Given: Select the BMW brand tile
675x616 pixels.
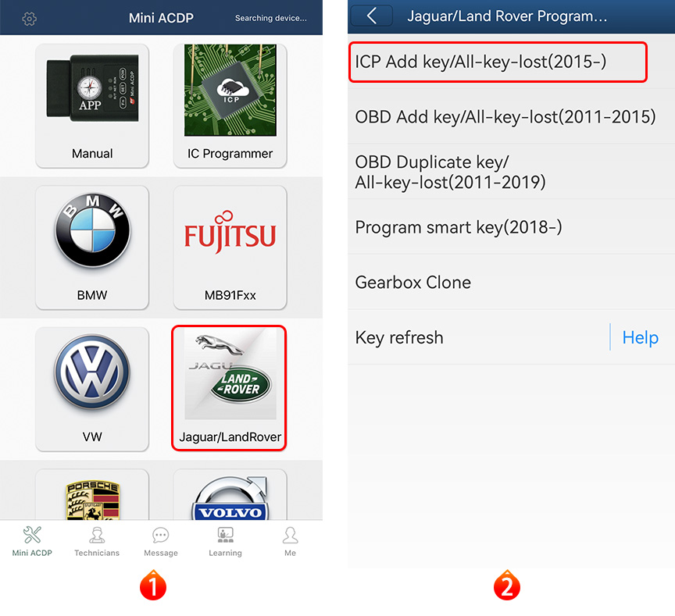Looking at the screenshot, I should point(92,246).
